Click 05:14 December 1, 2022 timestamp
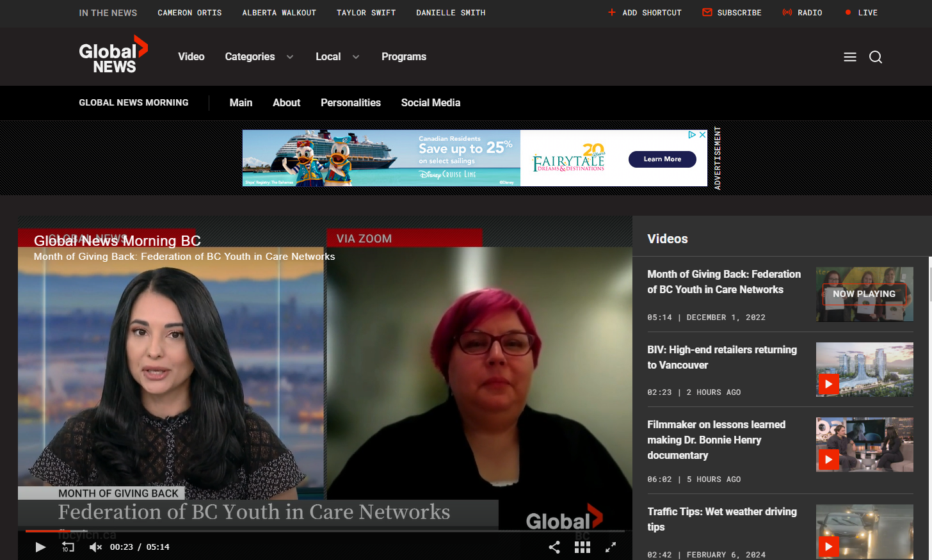 706,317
